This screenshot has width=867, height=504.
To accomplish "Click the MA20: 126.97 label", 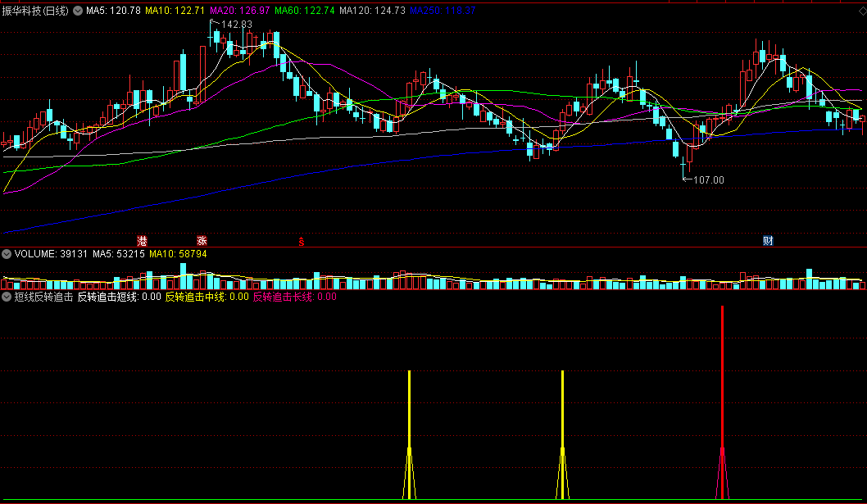I will click(240, 11).
